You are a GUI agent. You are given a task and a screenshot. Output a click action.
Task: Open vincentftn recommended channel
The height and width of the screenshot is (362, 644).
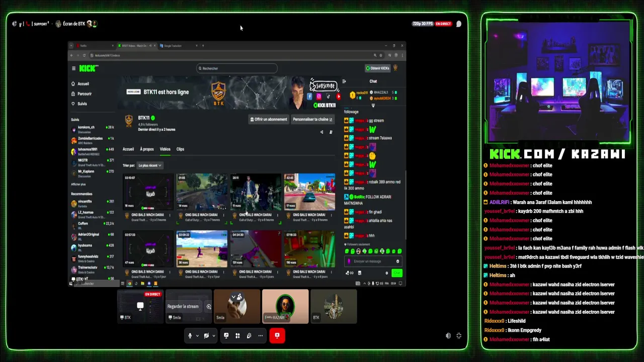point(93,203)
